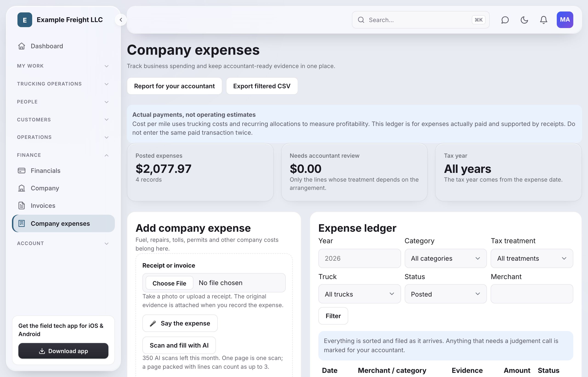
Task: Open the Truck dropdown All trucks
Action: [x=359, y=294]
